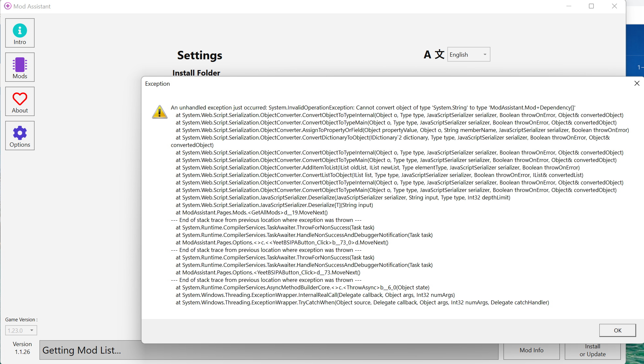Image resolution: width=644 pixels, height=364 pixels.
Task: Click the Mod Assistant title bar text
Action: pyautogui.click(x=32, y=7)
